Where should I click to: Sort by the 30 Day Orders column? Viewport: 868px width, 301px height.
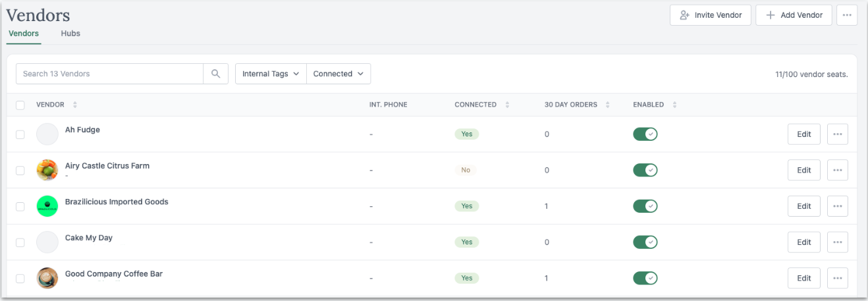click(608, 105)
